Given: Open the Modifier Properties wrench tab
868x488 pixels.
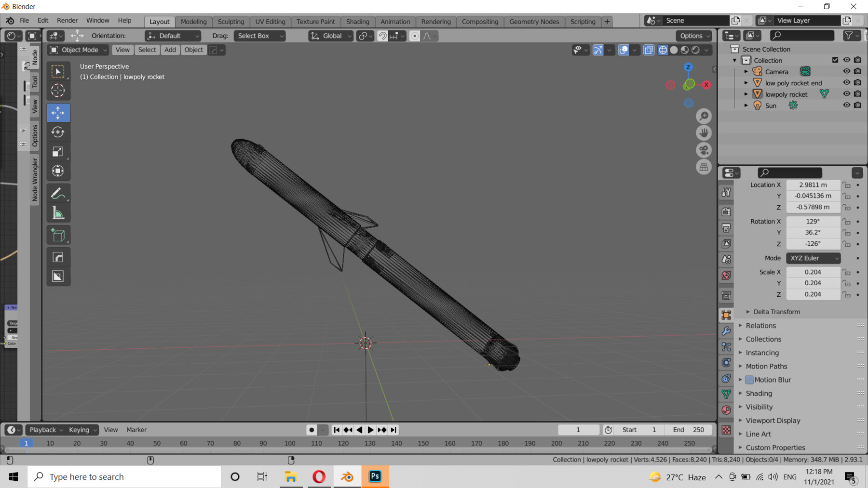Looking at the screenshot, I should coord(726,330).
